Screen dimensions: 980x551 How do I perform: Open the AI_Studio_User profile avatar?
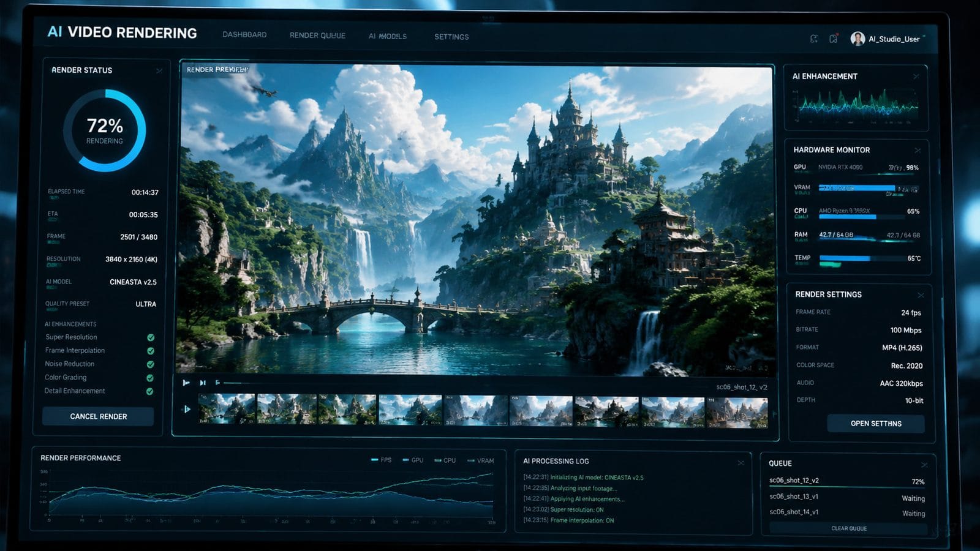pyautogui.click(x=858, y=39)
